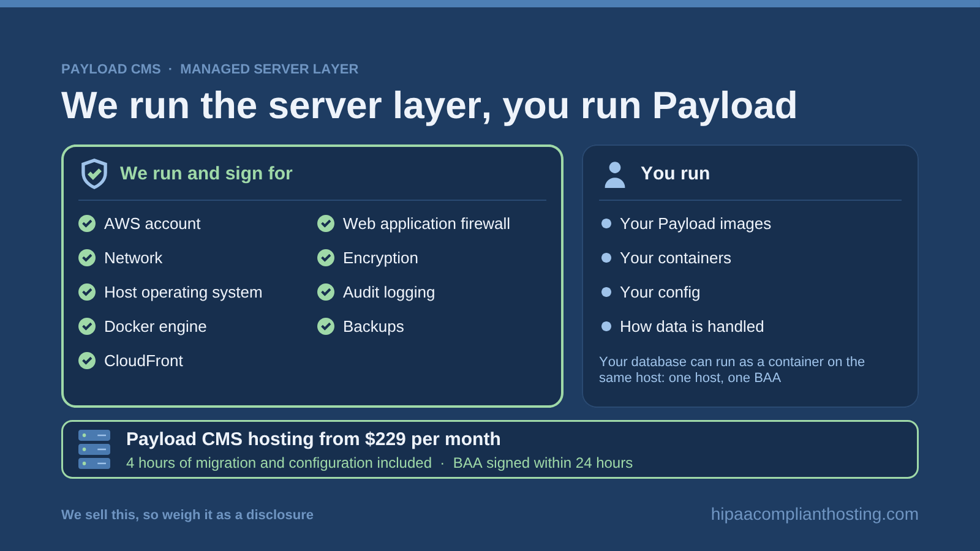Click 'BAA signed within 24 hours' text

point(543,463)
